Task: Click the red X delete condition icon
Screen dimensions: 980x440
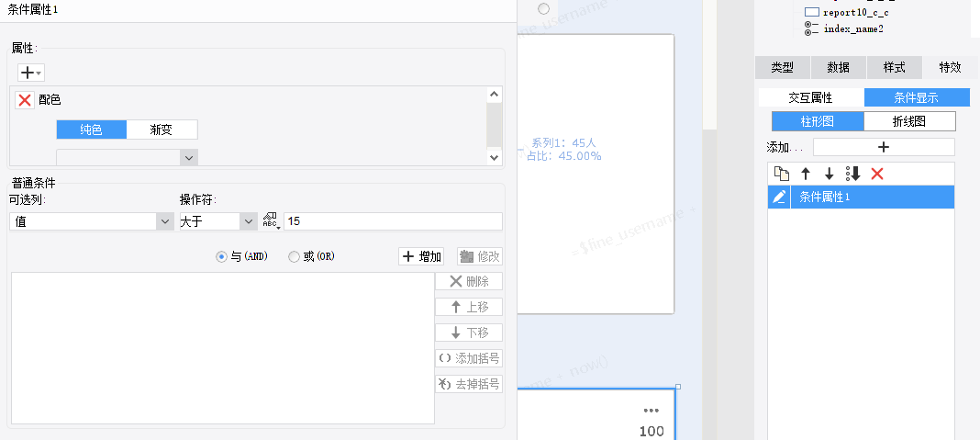Action: [x=877, y=174]
